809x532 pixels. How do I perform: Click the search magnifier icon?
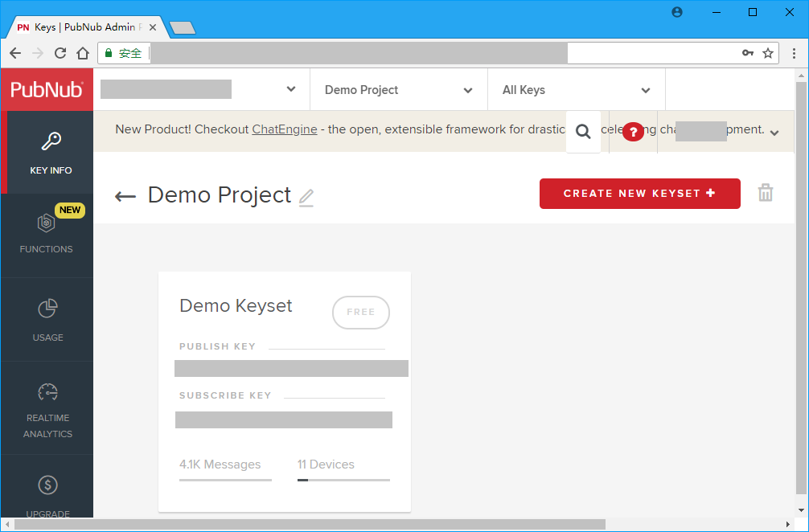(x=583, y=132)
